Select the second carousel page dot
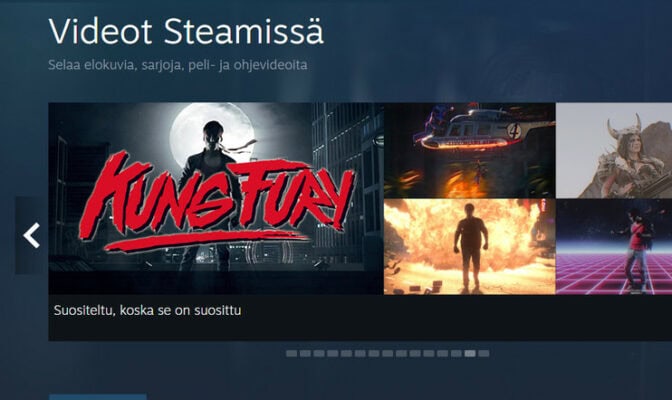The image size is (672, 400). [x=305, y=353]
